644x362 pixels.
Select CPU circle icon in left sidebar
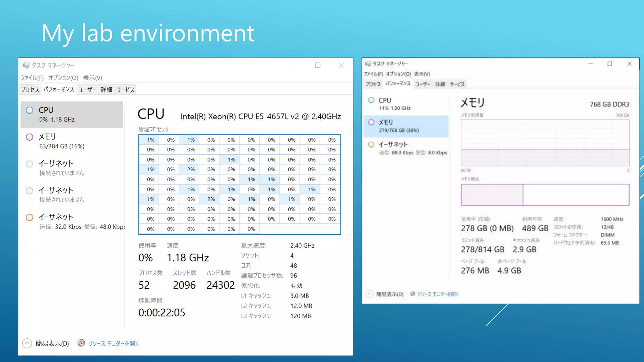[x=30, y=110]
